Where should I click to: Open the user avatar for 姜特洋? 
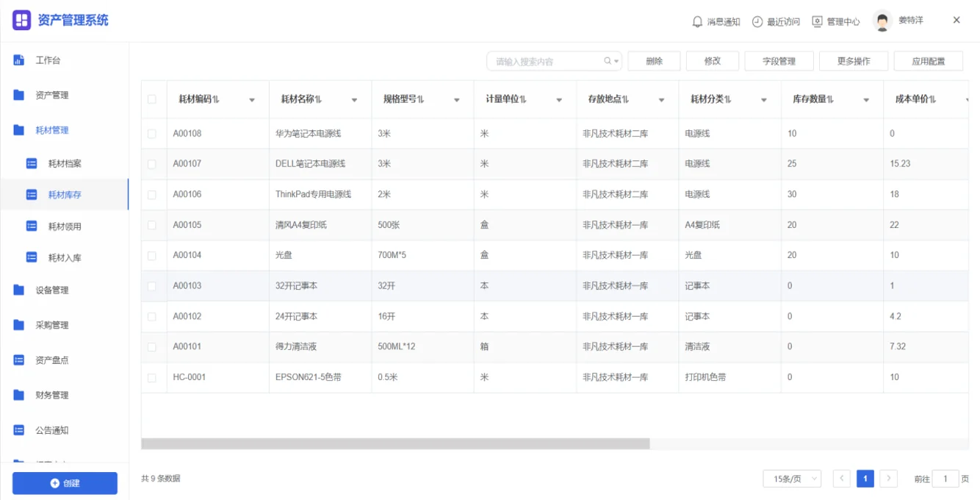click(x=882, y=21)
